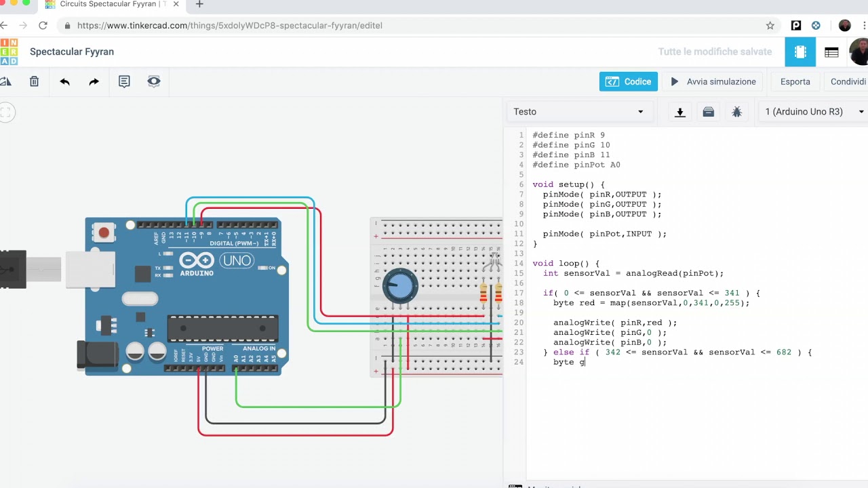Open the notes tool
Viewport: 868px width, 488px height.
click(124, 81)
